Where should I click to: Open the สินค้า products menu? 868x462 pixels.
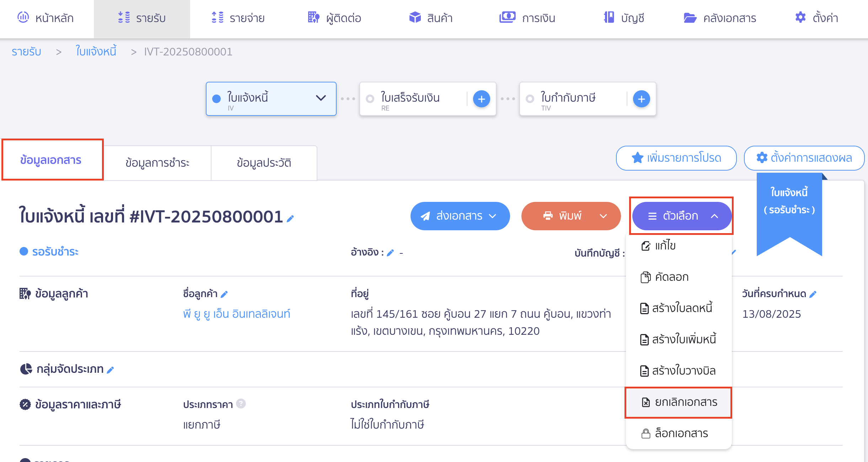[x=430, y=18]
